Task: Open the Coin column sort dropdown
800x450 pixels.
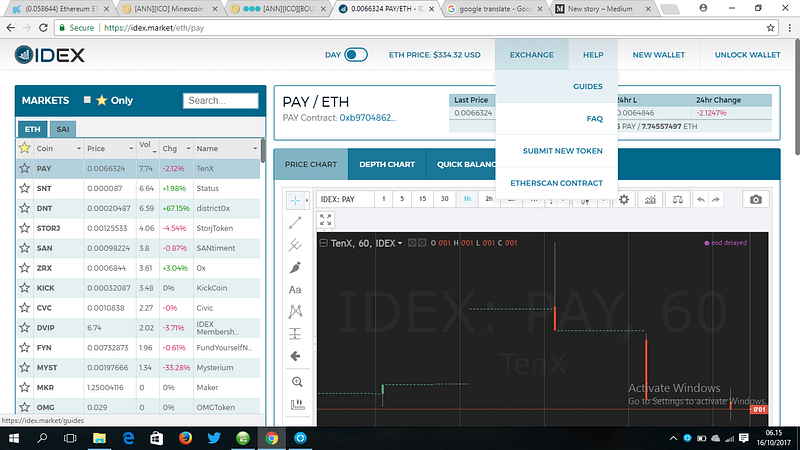Action: 79,148
